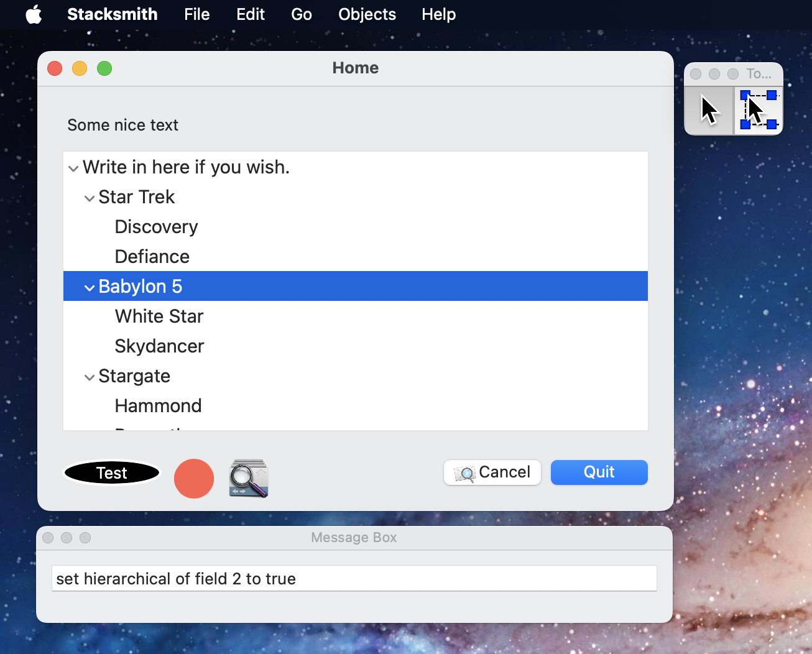812x654 pixels.
Task: Select the Skydancer row
Action: tap(356, 346)
